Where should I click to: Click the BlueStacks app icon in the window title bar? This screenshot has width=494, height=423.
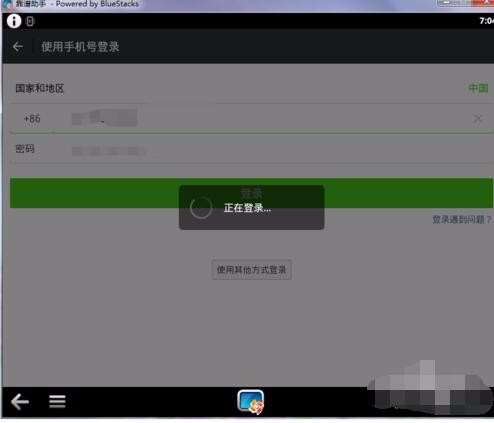[7, 4]
